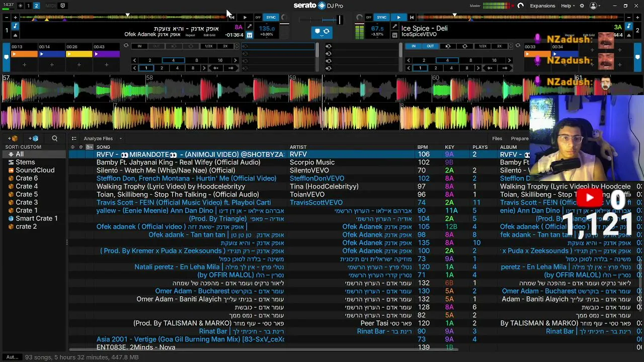The width and height of the screenshot is (644, 362).
Task: Show previous loop sizes on deck 1
Action: (x=134, y=60)
